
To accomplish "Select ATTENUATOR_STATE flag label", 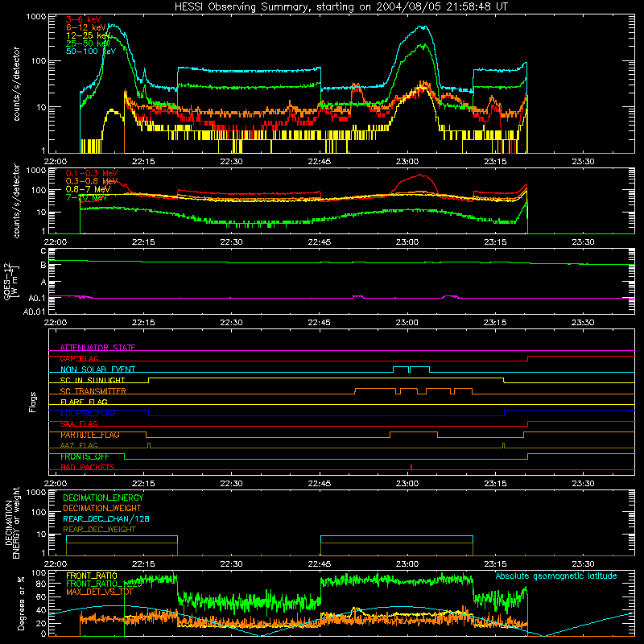I will click(97, 348).
